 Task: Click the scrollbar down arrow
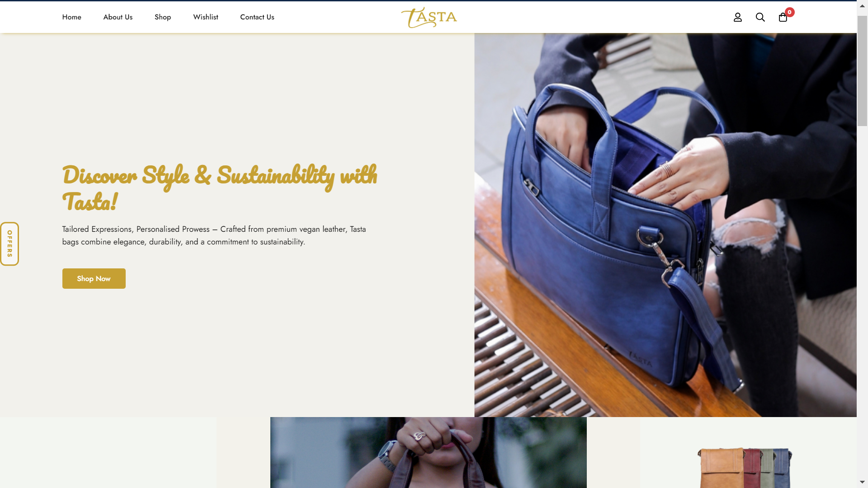point(862,483)
